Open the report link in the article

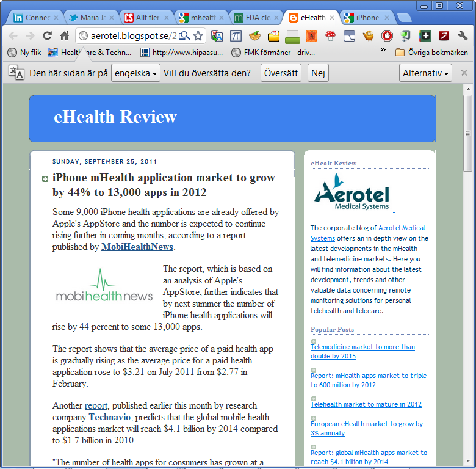click(96, 405)
